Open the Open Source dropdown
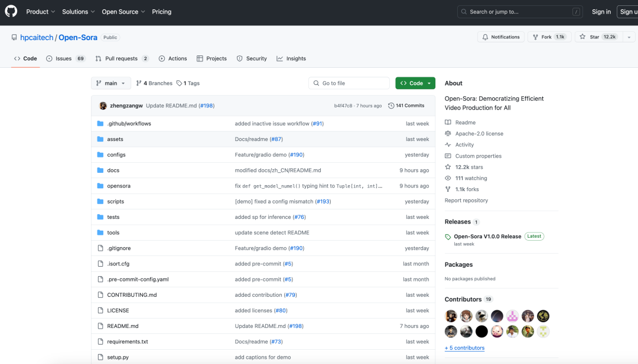Image resolution: width=638 pixels, height=364 pixels. point(123,12)
